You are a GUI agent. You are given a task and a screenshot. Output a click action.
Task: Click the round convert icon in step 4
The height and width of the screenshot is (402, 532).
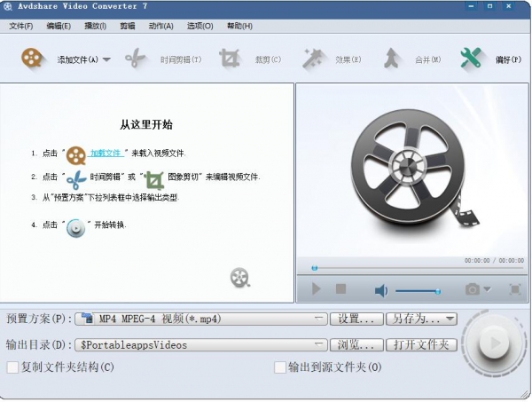tap(75, 228)
